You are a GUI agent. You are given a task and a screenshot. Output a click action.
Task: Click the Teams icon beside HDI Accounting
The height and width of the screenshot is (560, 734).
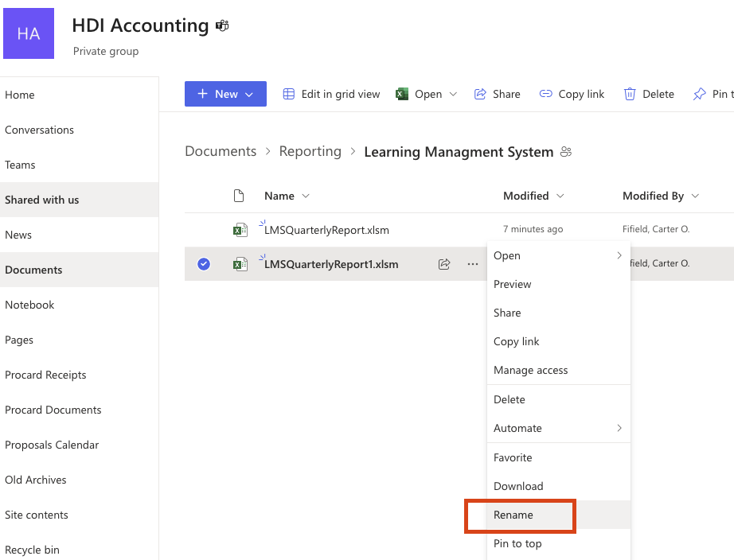222,26
